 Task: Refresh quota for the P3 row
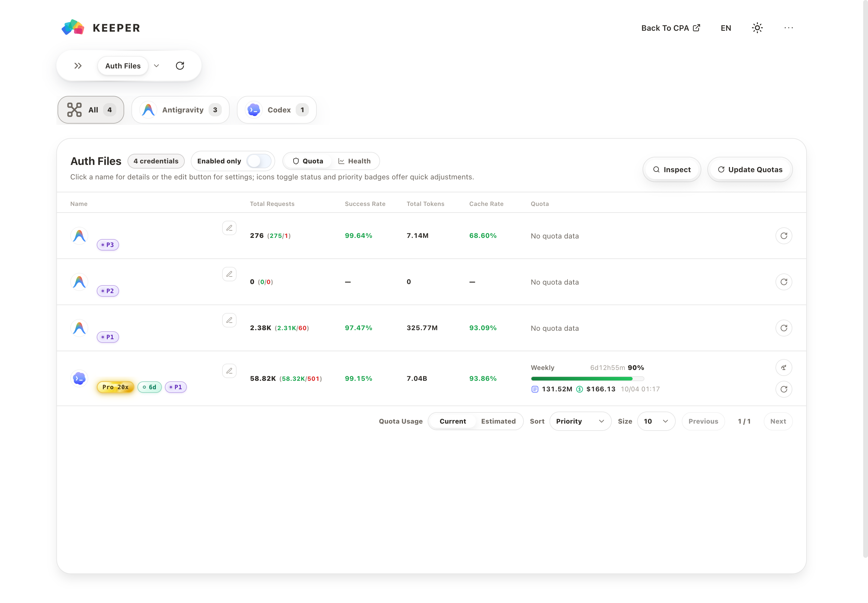point(784,236)
